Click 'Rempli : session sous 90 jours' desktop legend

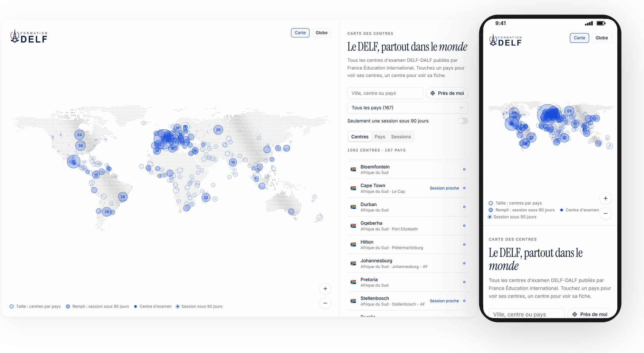pyautogui.click(x=98, y=306)
